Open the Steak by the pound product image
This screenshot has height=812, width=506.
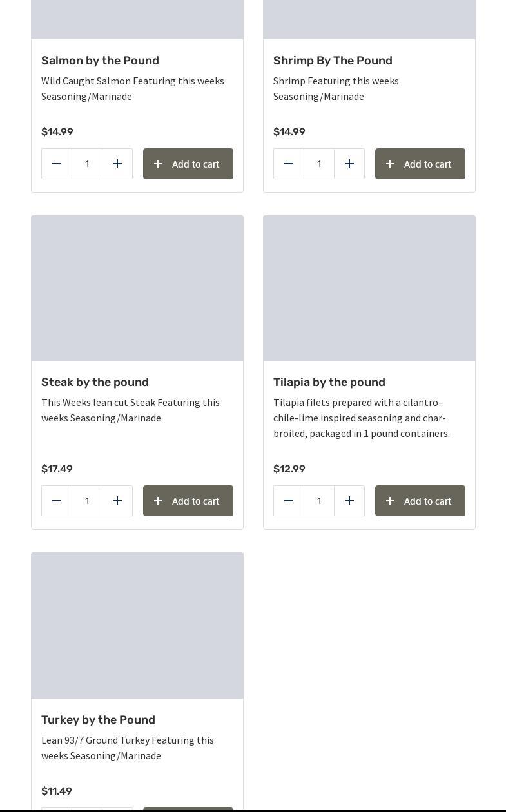tap(137, 288)
